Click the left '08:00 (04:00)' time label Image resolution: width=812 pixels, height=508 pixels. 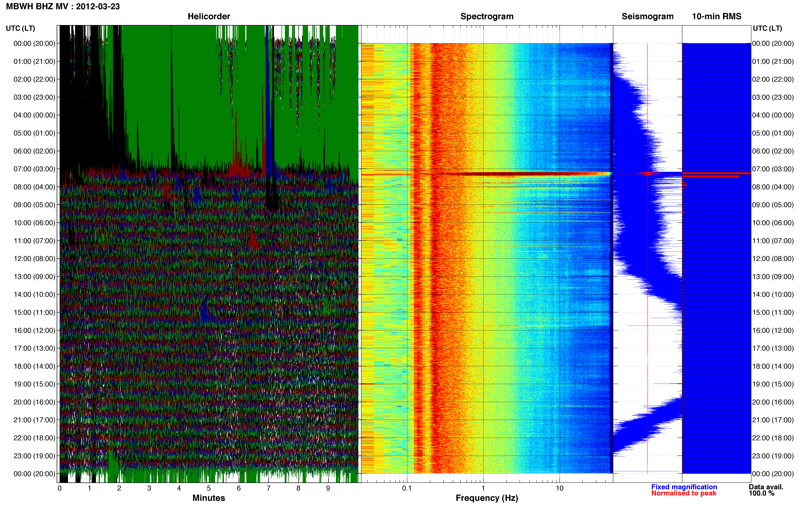(x=34, y=187)
